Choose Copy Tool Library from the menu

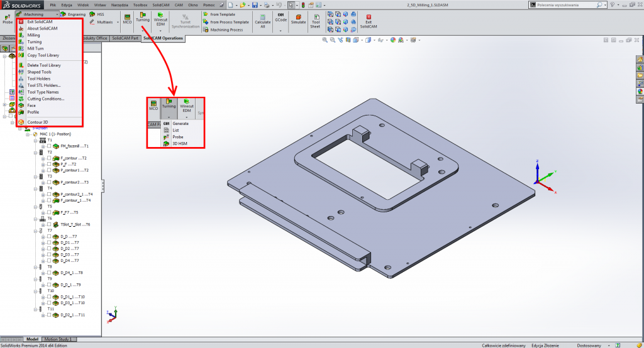click(43, 55)
